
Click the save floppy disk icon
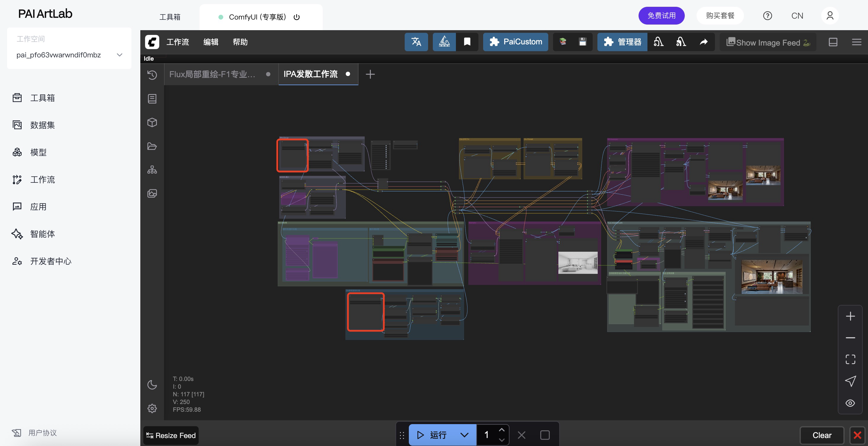pyautogui.click(x=582, y=42)
